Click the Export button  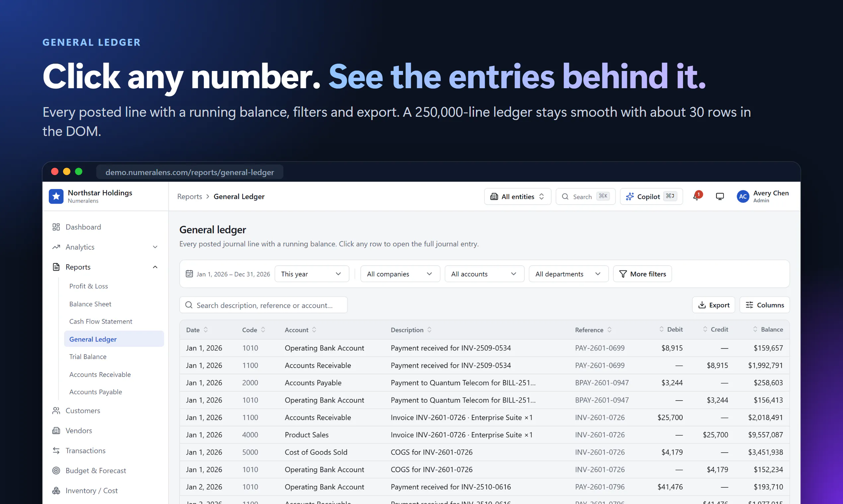[714, 305]
